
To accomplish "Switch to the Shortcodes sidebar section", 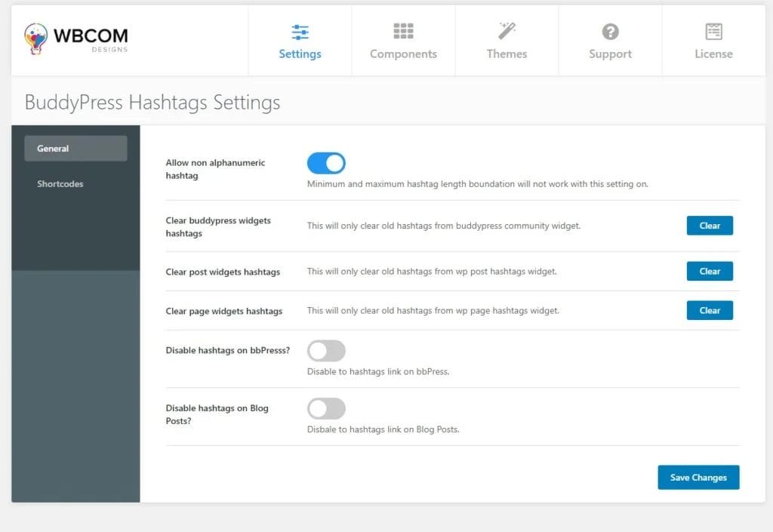I will 60,184.
